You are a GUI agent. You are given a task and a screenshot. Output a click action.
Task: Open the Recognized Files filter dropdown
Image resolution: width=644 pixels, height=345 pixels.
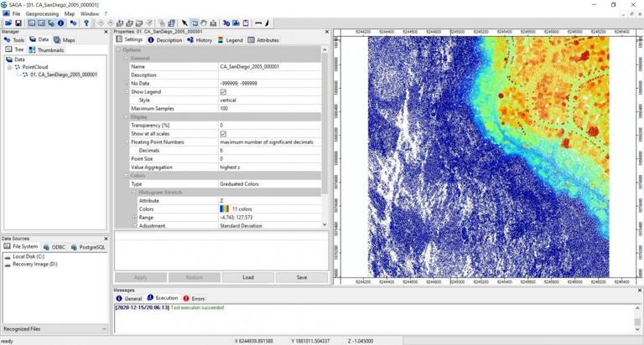tap(55, 329)
